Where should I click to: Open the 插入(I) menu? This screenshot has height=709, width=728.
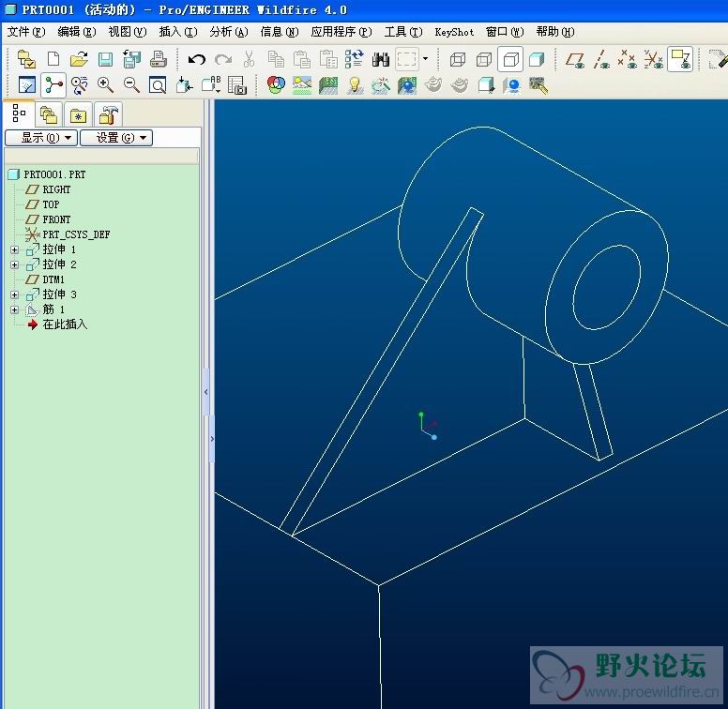click(178, 32)
